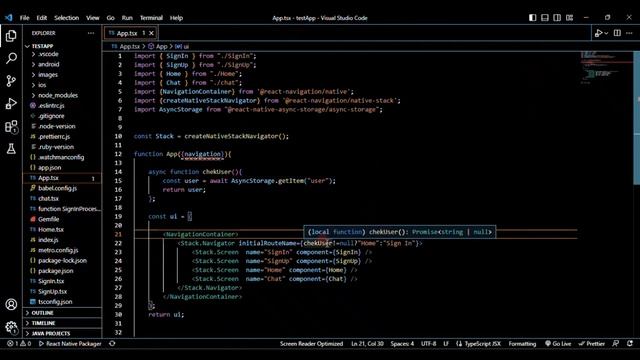This screenshot has width=640, height=360.
Task: Expand the JAVA PROJECTS section
Action: click(x=51, y=333)
